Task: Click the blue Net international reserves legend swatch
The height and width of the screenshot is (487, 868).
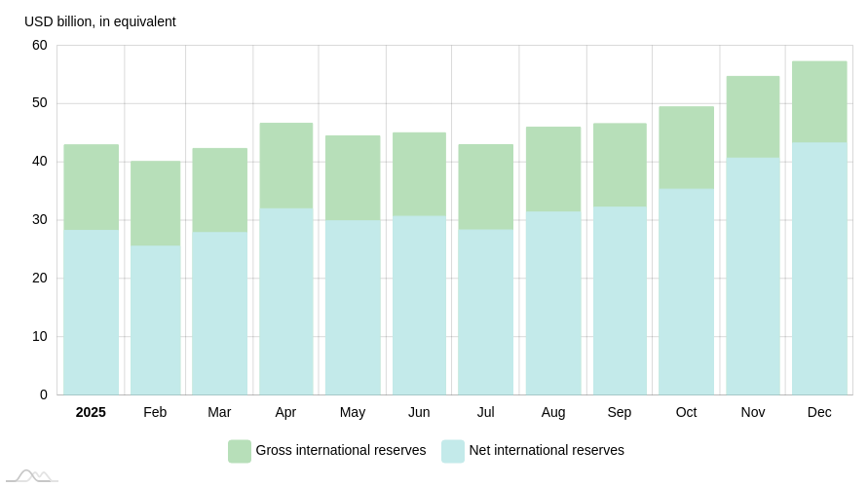Action: (x=452, y=451)
